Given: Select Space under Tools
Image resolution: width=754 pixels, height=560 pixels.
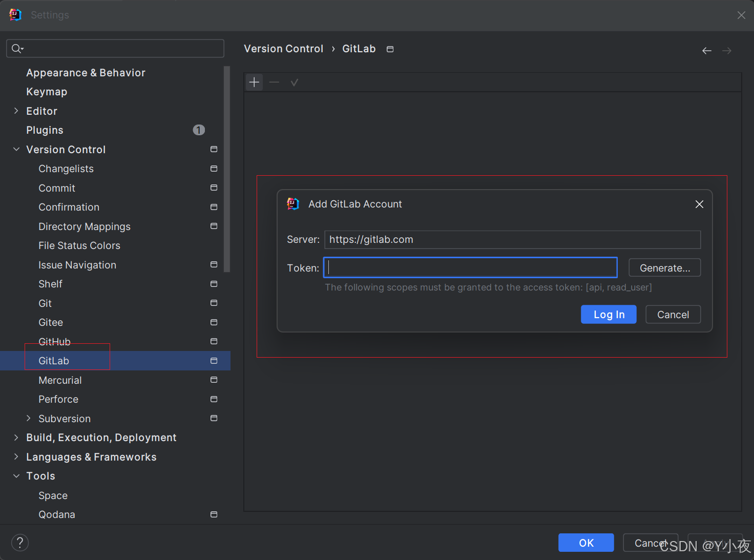Looking at the screenshot, I should (x=53, y=495).
